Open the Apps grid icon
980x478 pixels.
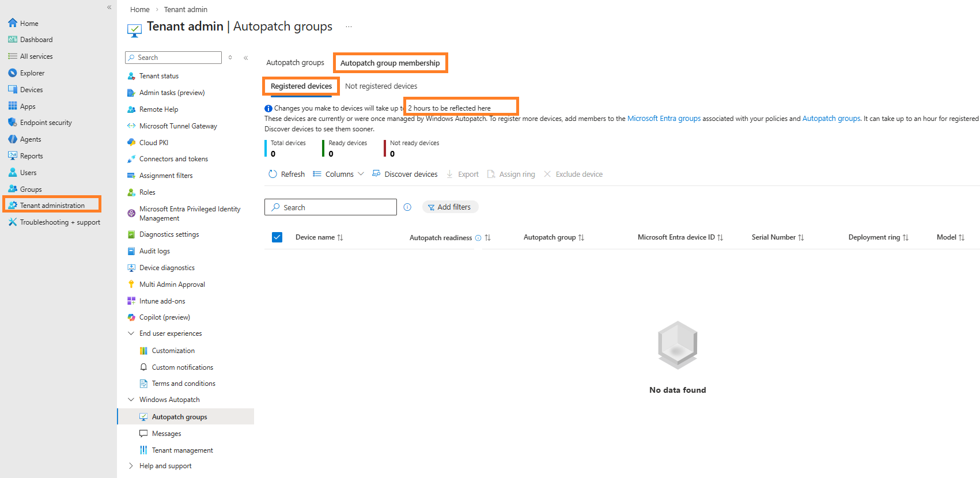click(13, 106)
